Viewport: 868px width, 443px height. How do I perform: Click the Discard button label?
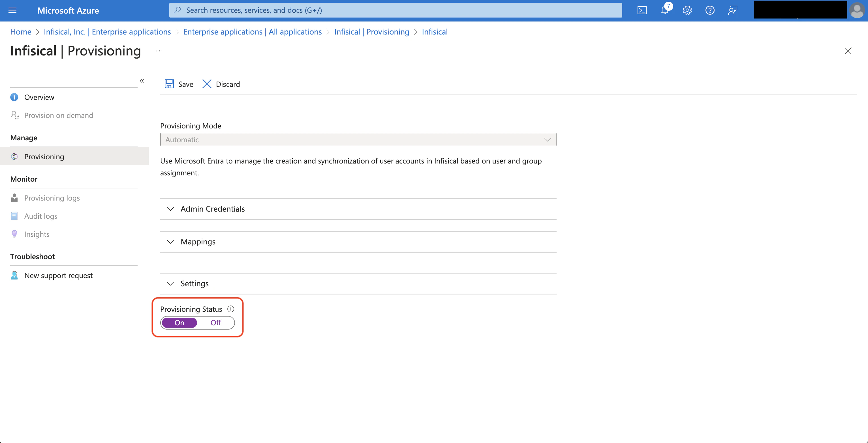click(x=228, y=84)
